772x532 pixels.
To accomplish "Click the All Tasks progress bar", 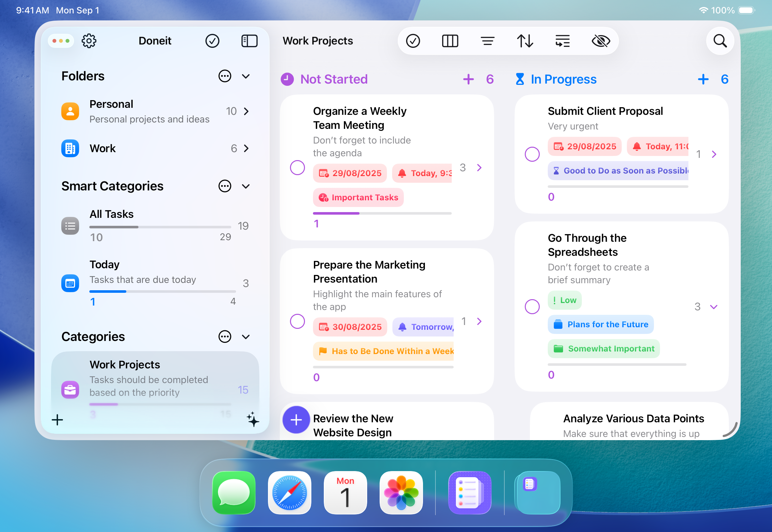I will 160,227.
